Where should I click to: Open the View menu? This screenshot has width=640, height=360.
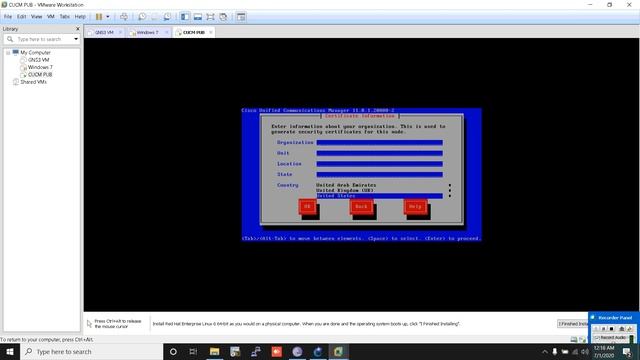(37, 17)
